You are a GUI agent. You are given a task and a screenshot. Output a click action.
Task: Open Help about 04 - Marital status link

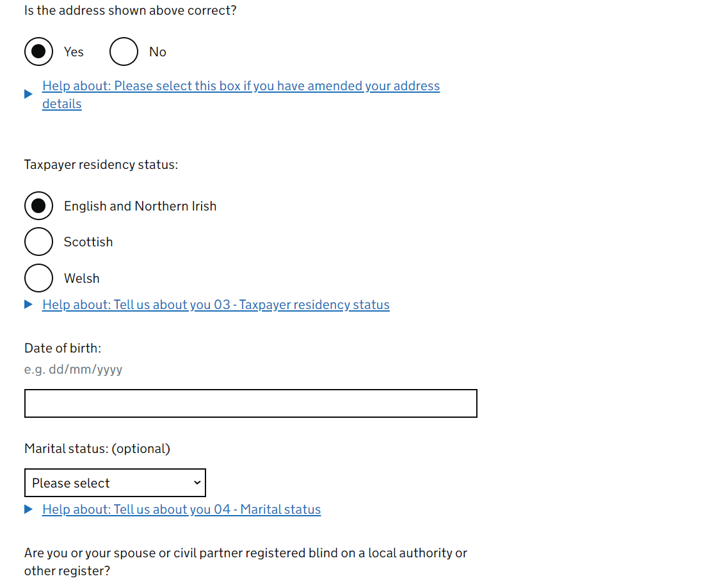[181, 510]
